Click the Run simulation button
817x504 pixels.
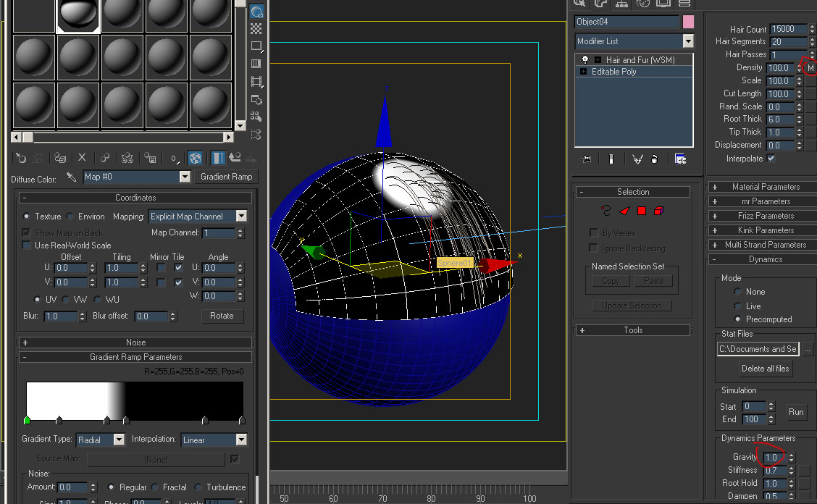click(x=796, y=412)
